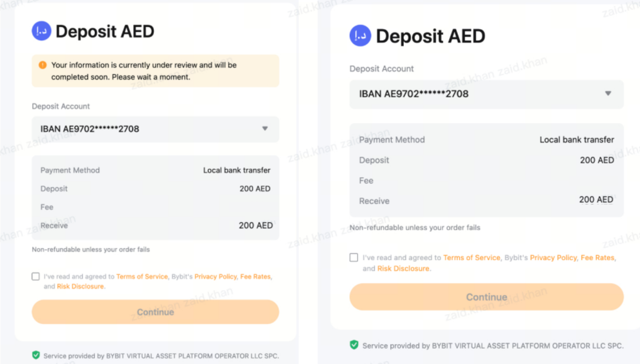This screenshot has width=640, height=364.
Task: Open Privacy Policy link in left panel
Action: [216, 276]
